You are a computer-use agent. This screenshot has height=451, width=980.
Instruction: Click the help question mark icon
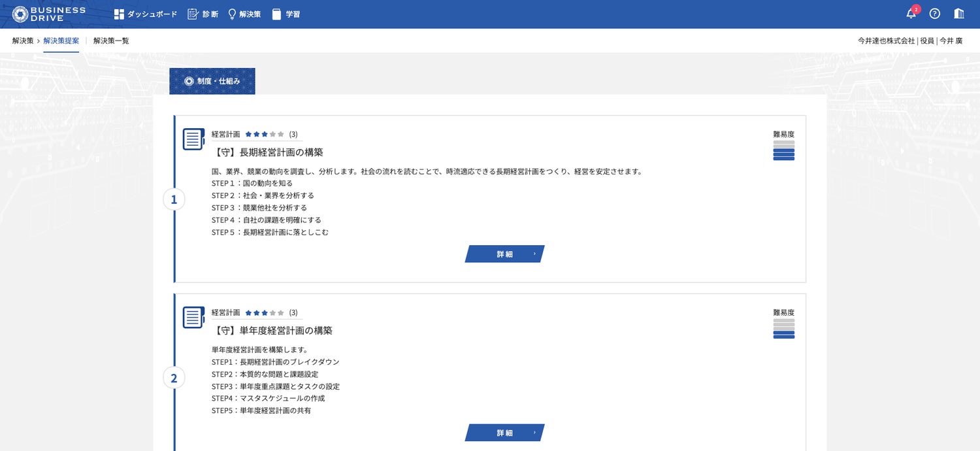tap(935, 14)
